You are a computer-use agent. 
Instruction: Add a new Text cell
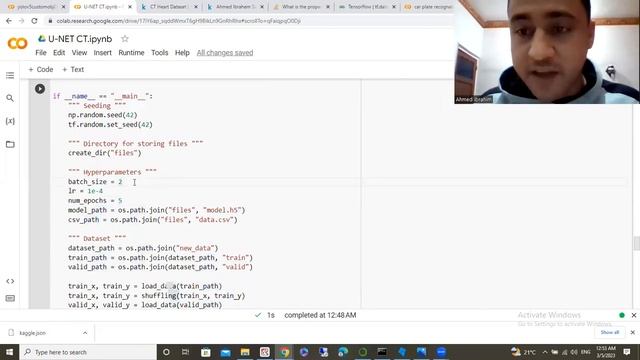tap(73, 69)
